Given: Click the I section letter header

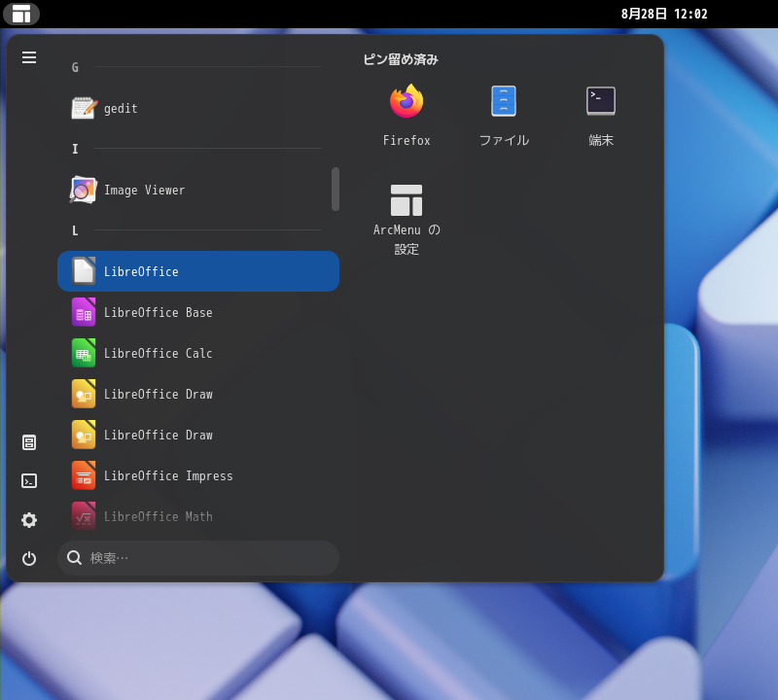Looking at the screenshot, I should pos(75,149).
